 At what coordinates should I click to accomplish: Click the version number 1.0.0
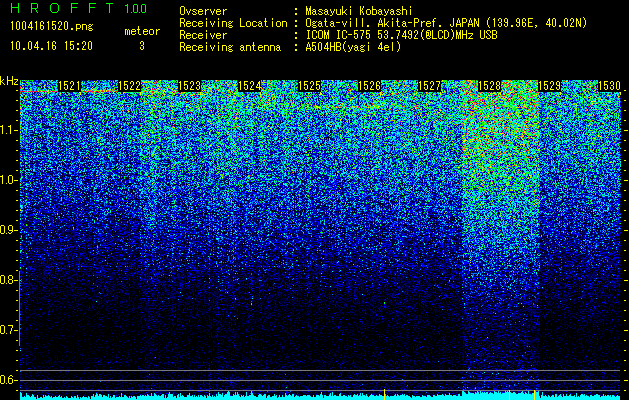(135, 9)
